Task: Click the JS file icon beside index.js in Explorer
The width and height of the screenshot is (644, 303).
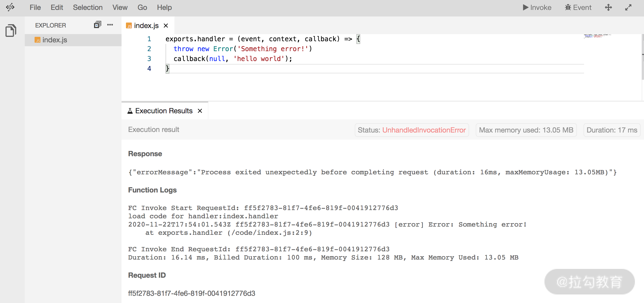Action: tap(37, 40)
